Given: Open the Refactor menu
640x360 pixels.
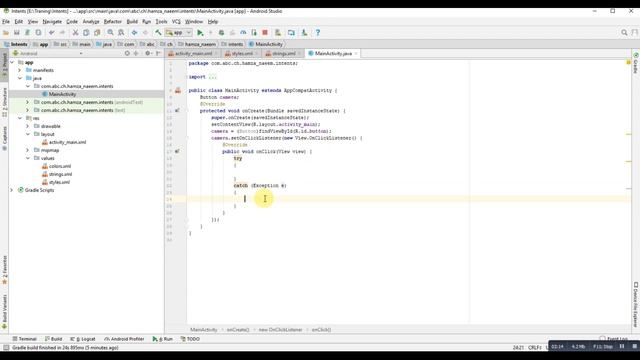Looking at the screenshot, I should click(x=113, y=22).
